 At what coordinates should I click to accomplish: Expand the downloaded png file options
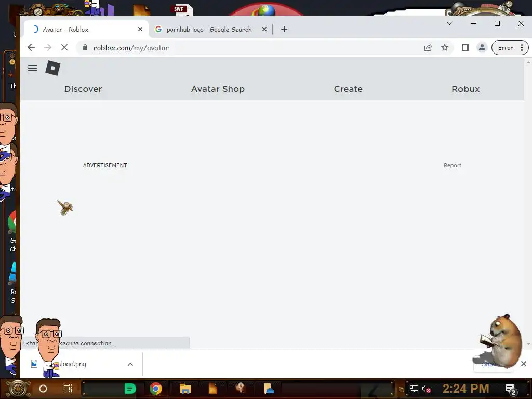coord(130,364)
